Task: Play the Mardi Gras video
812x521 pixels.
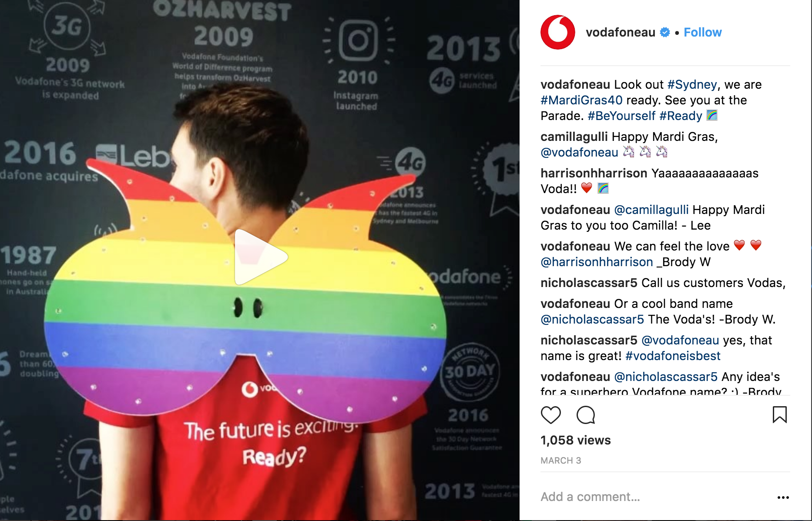Action: (260, 257)
